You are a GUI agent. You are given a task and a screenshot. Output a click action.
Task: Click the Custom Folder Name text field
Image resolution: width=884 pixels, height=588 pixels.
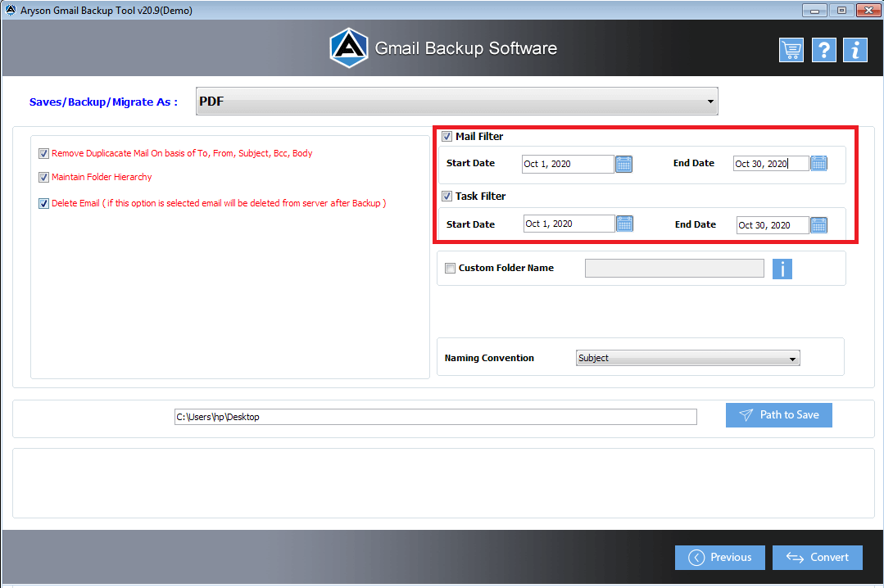point(674,269)
